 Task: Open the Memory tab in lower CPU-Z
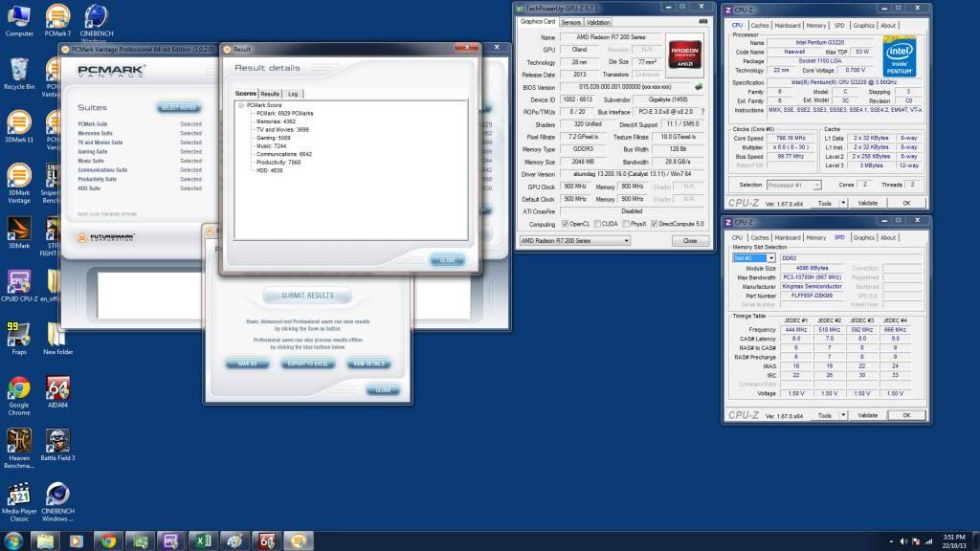pos(815,238)
